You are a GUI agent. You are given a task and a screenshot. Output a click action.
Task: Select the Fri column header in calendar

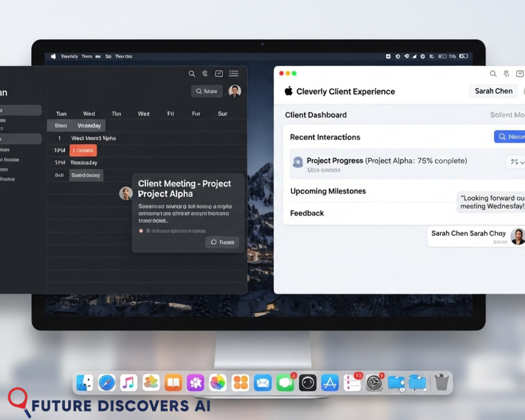click(x=171, y=113)
